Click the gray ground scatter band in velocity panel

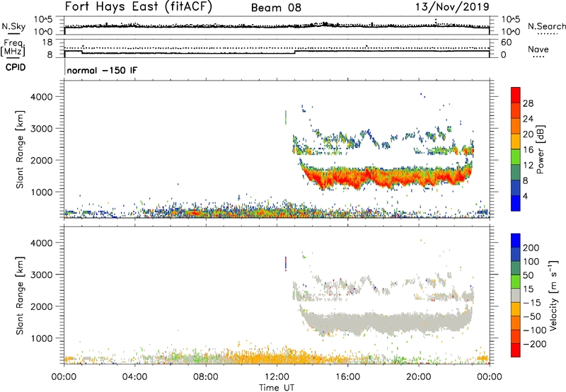(x=386, y=321)
